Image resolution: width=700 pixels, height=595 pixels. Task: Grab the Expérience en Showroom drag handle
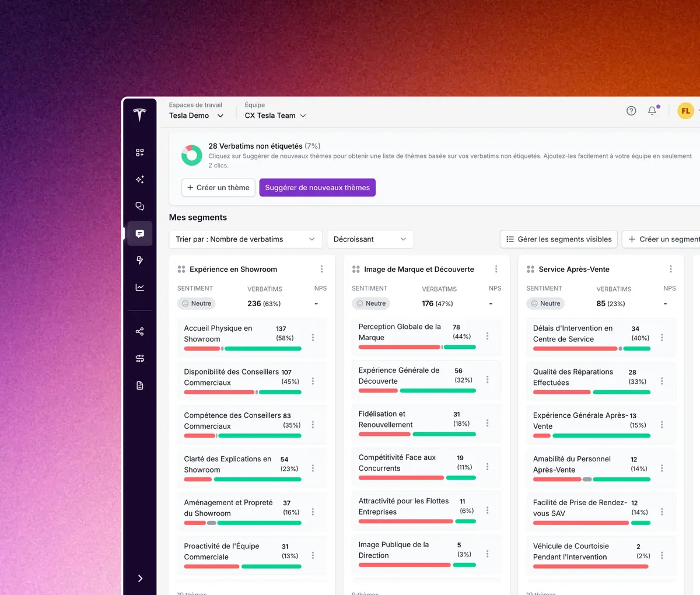181,269
